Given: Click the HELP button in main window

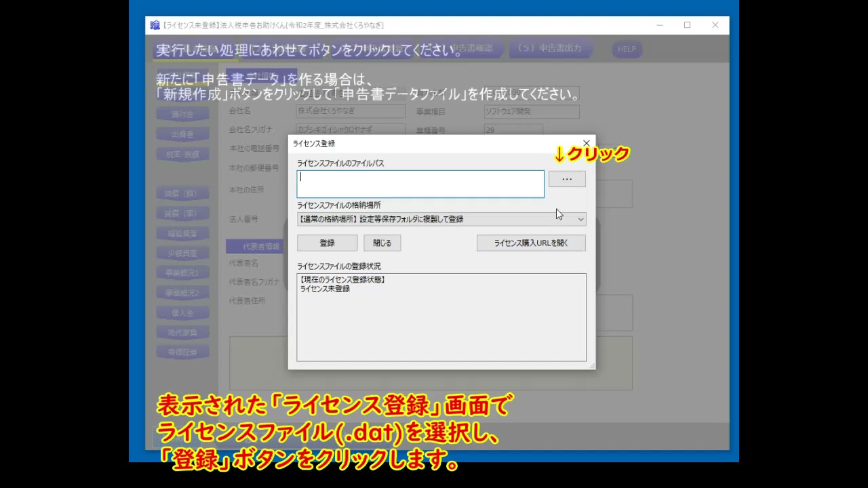Looking at the screenshot, I should (x=627, y=49).
